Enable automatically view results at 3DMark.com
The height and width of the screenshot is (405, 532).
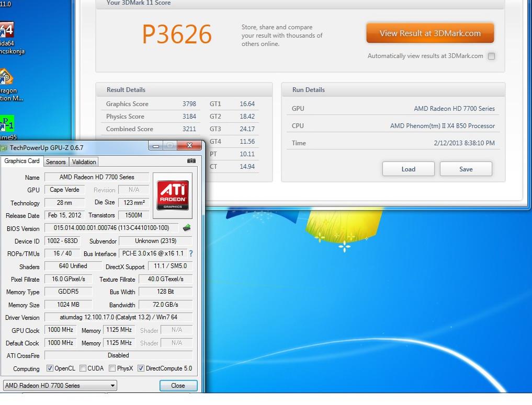491,56
